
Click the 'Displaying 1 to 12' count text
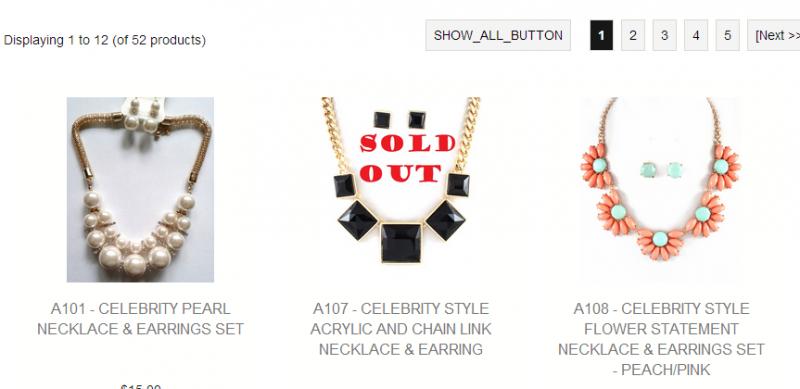click(105, 40)
